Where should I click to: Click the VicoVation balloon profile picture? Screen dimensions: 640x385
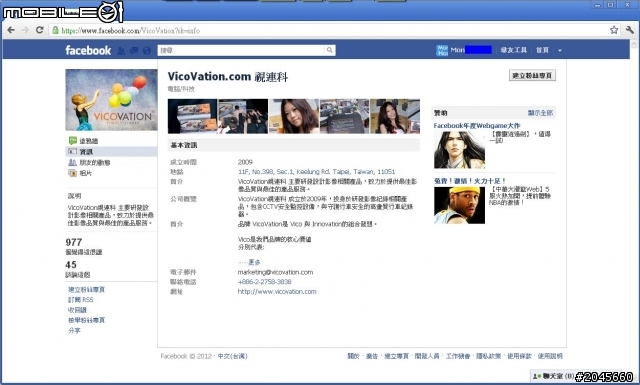111,100
